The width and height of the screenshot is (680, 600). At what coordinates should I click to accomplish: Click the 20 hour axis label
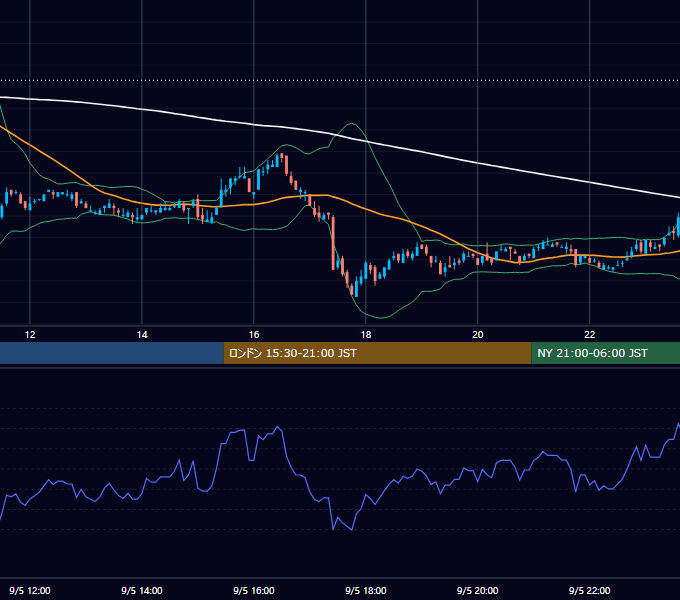click(477, 335)
